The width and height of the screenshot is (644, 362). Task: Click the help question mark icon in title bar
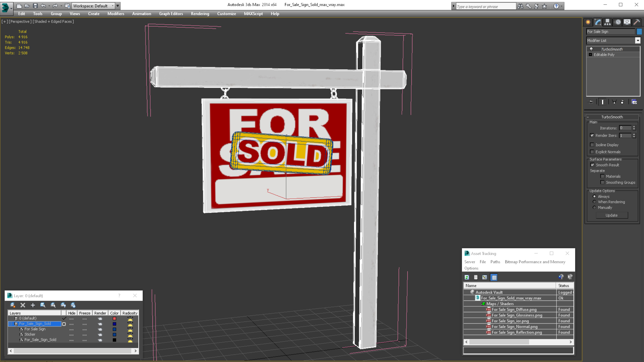[556, 6]
